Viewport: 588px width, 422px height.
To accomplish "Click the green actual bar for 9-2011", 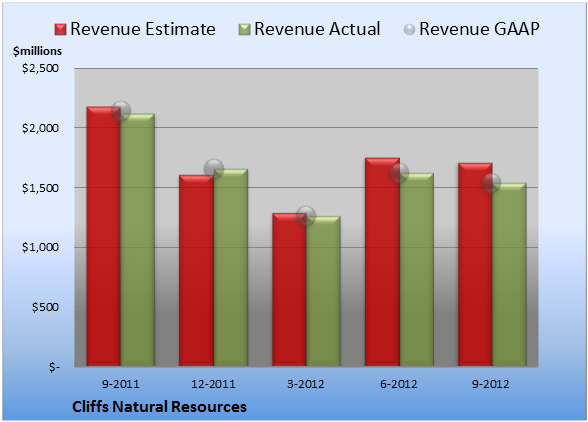I will (138, 240).
